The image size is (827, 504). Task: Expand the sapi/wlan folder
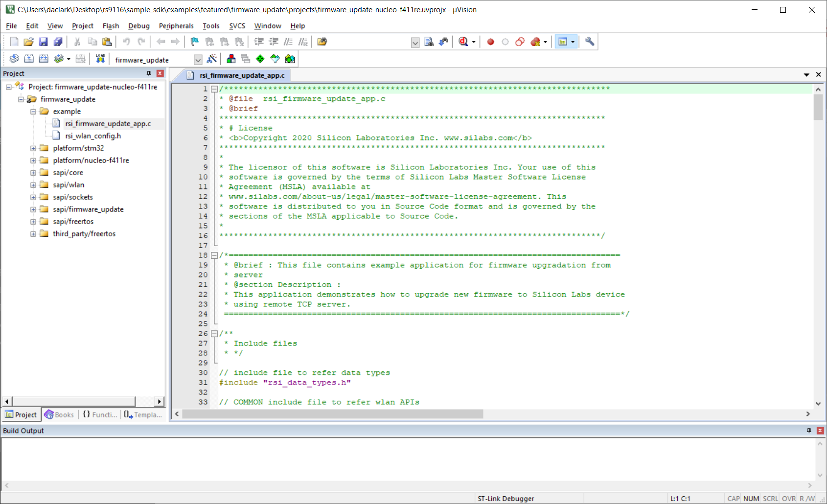click(x=33, y=184)
